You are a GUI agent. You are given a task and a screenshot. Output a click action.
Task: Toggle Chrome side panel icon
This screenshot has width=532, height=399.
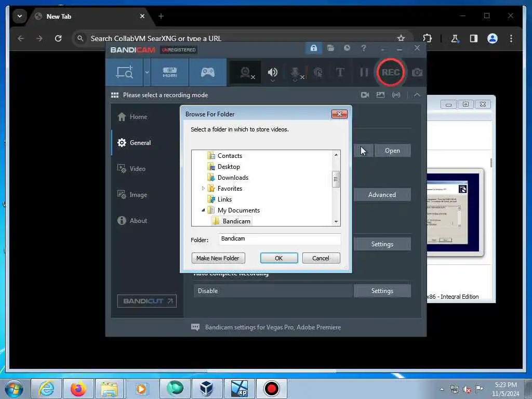tap(474, 38)
